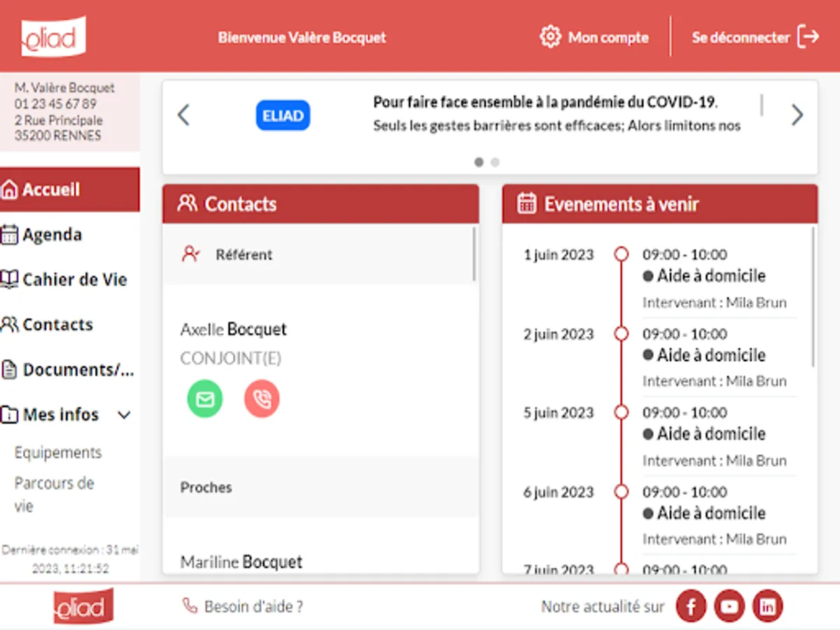Click the Documents file icon in the sidebar
This screenshot has width=840, height=630.
click(x=9, y=370)
